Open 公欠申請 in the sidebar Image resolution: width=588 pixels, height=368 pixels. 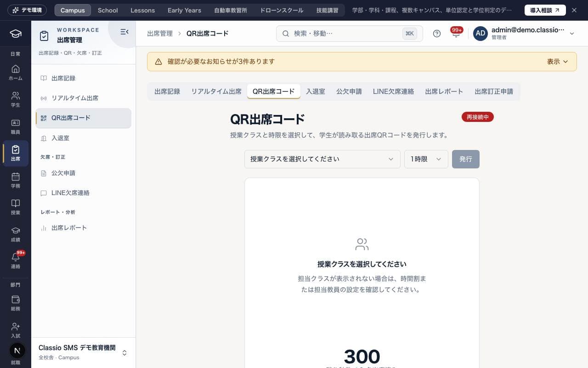(x=83, y=173)
